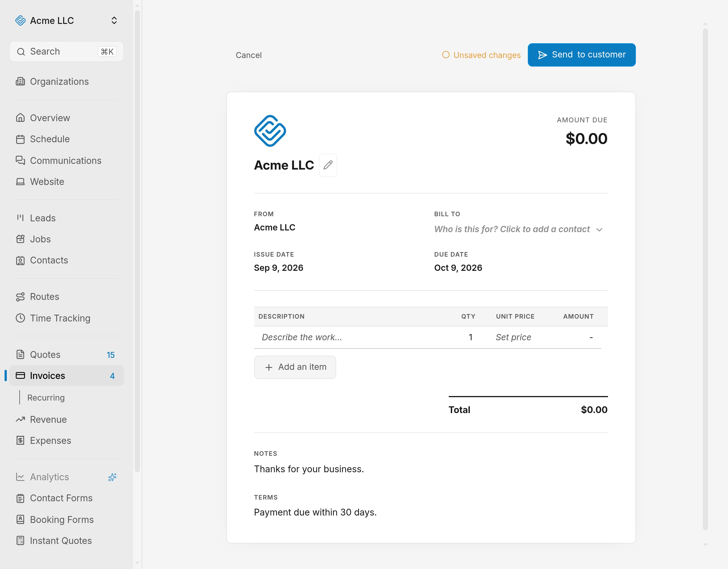Edit the notes text Thanks for your business

(x=309, y=469)
